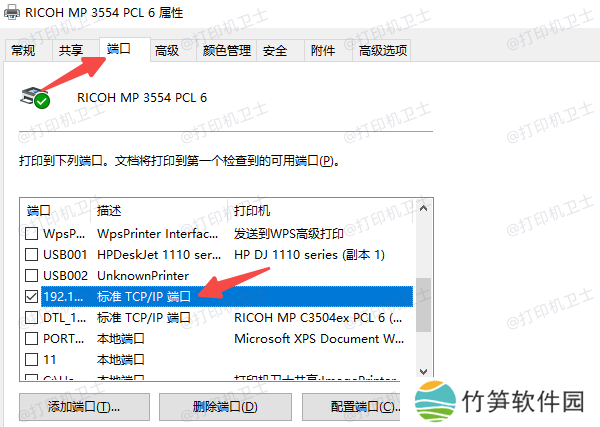
Task: Enable the USB001 port checkbox
Action: [31, 254]
